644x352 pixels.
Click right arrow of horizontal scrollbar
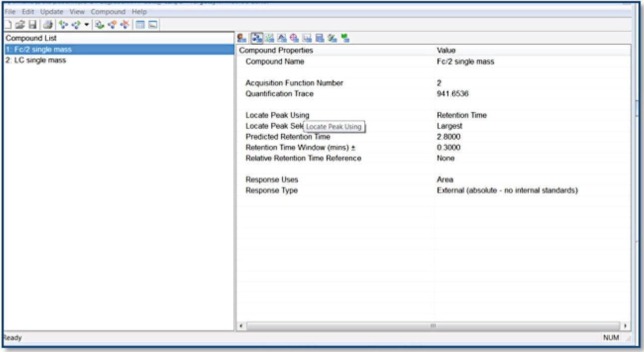tap(625, 326)
